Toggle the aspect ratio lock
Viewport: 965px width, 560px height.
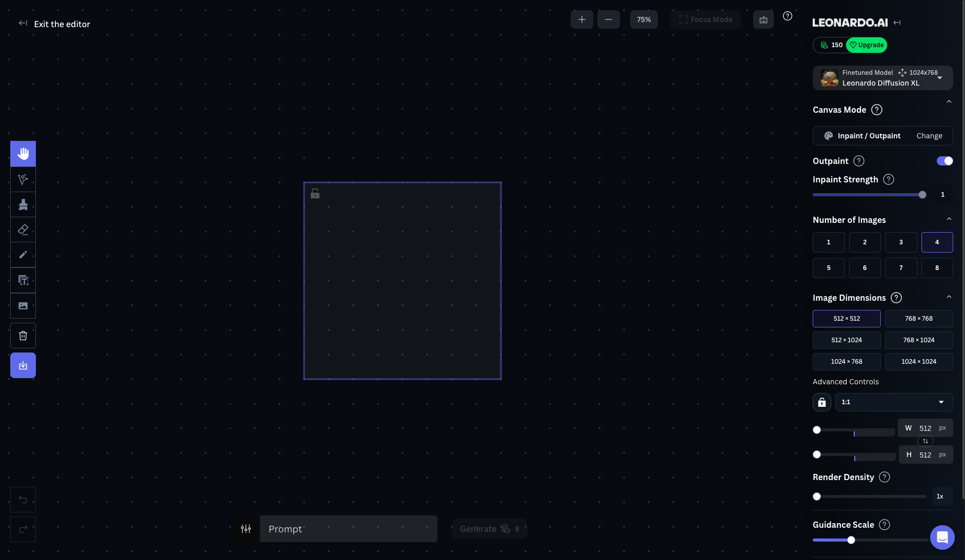pos(822,402)
